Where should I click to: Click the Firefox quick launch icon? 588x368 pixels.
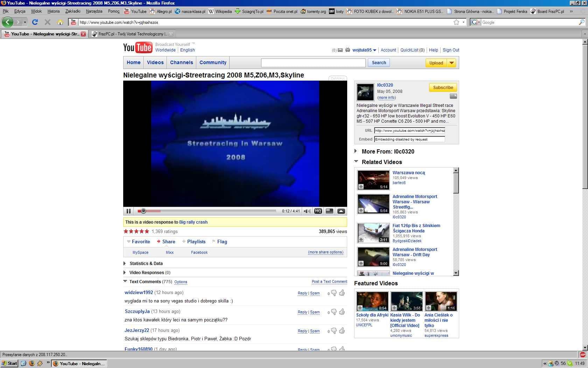click(x=31, y=363)
